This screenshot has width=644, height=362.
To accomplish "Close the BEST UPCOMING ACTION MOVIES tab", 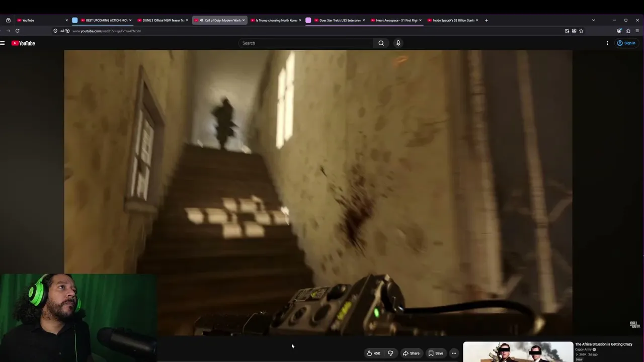I will pyautogui.click(x=130, y=20).
